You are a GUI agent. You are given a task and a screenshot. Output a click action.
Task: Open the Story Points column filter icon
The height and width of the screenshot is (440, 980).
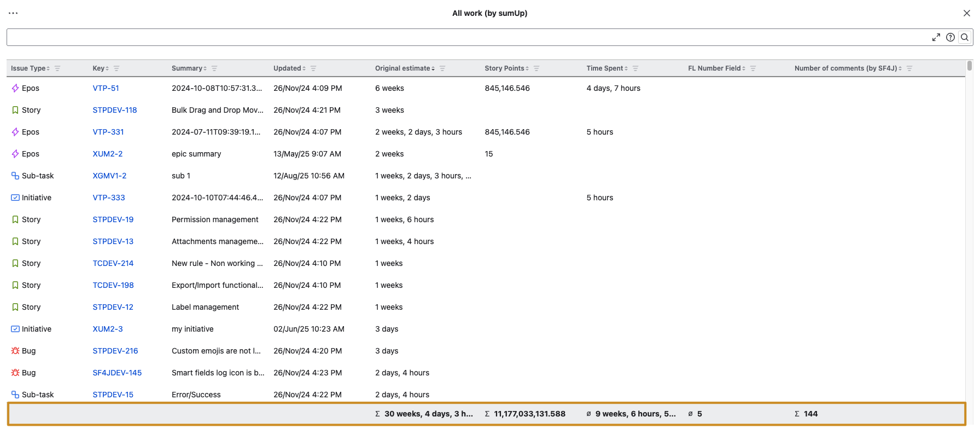[x=536, y=68]
